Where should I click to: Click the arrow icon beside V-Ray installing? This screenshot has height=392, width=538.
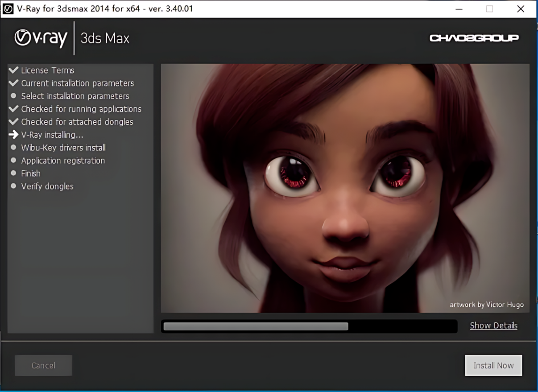point(13,135)
